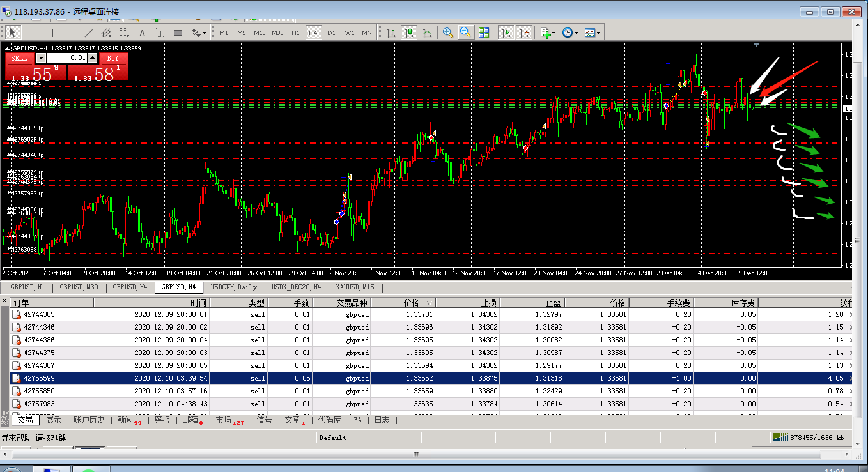Switch chart to W1 timeframe

coord(349,33)
